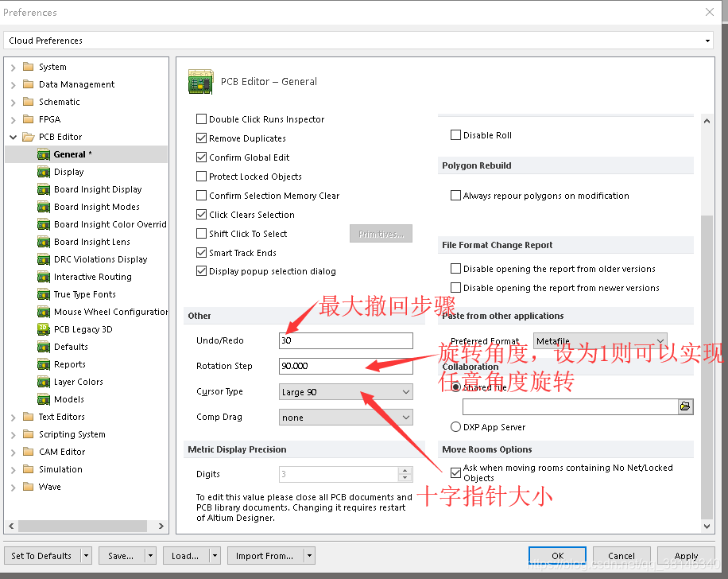Open the True Type Fonts preferences page
This screenshot has width=728, height=579.
tap(85, 294)
